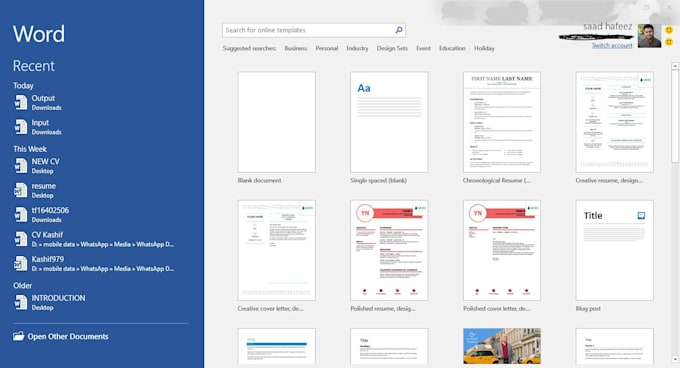Click Kashif979 file icon
The image size is (680, 368).
[x=21, y=263]
